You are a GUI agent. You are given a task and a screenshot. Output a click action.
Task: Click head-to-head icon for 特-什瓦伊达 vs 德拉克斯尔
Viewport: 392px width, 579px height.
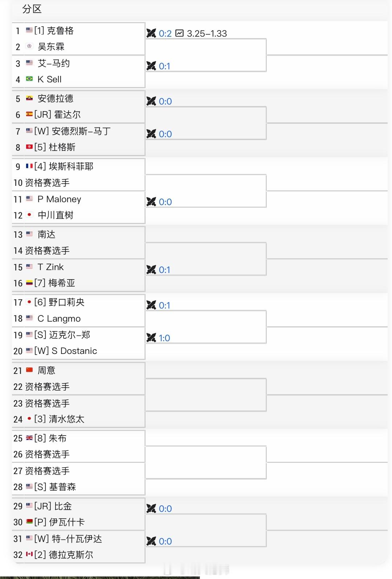coord(151,541)
